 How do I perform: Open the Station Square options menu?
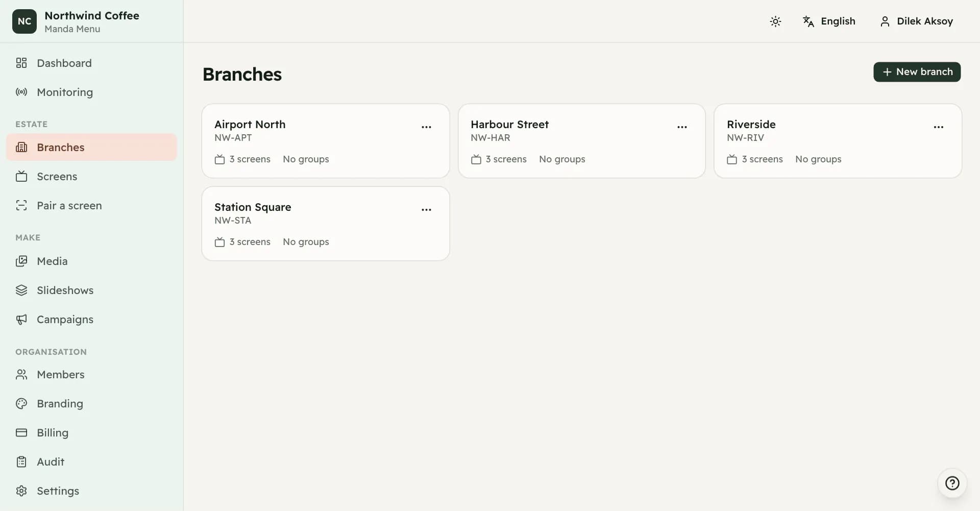[x=426, y=210]
